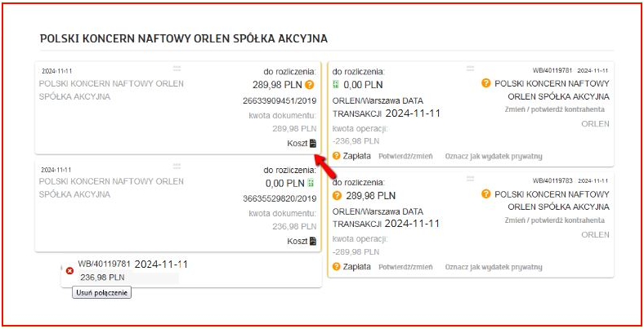Viewport: 644px width, 329px height.
Task: Click Zapłata label on WB/40119781 card
Action: tap(357, 156)
